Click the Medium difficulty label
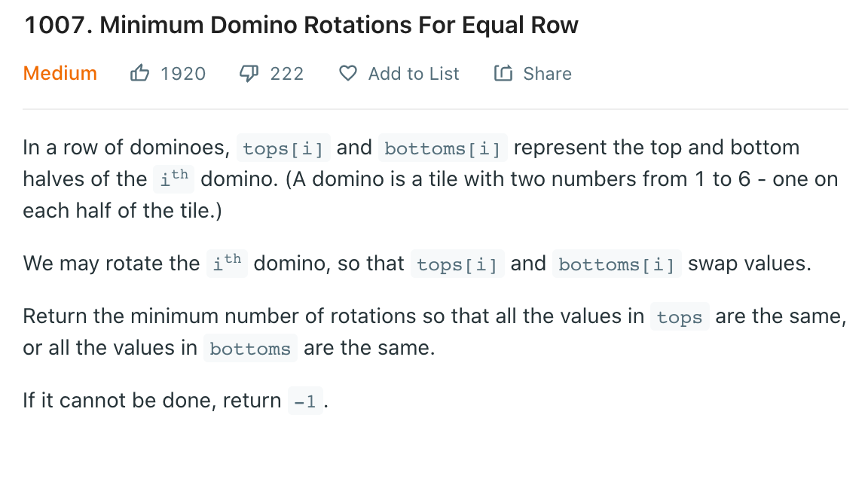868x485 pixels. [x=60, y=73]
